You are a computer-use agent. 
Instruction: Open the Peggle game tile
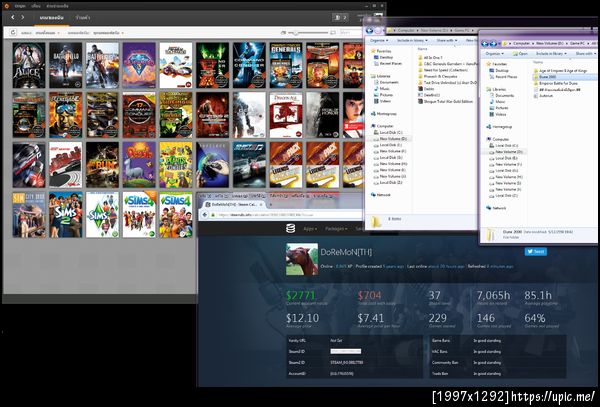pos(139,165)
